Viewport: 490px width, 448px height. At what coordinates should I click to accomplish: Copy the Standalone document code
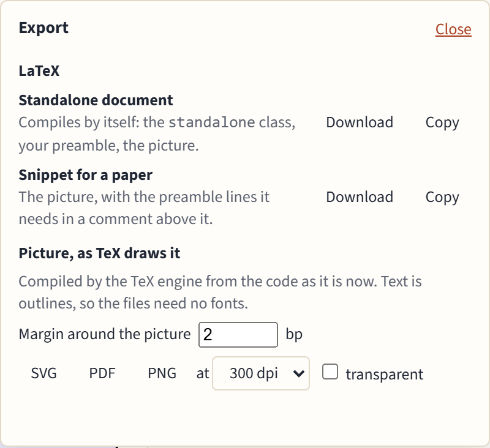pos(442,122)
